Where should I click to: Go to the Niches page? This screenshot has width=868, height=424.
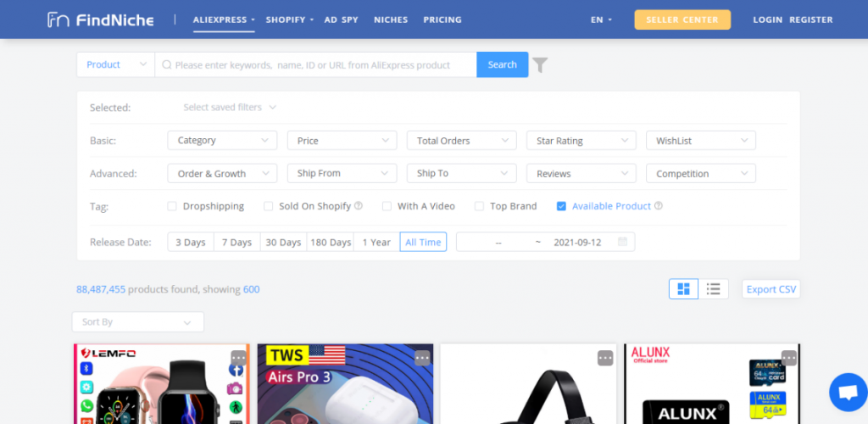391,20
